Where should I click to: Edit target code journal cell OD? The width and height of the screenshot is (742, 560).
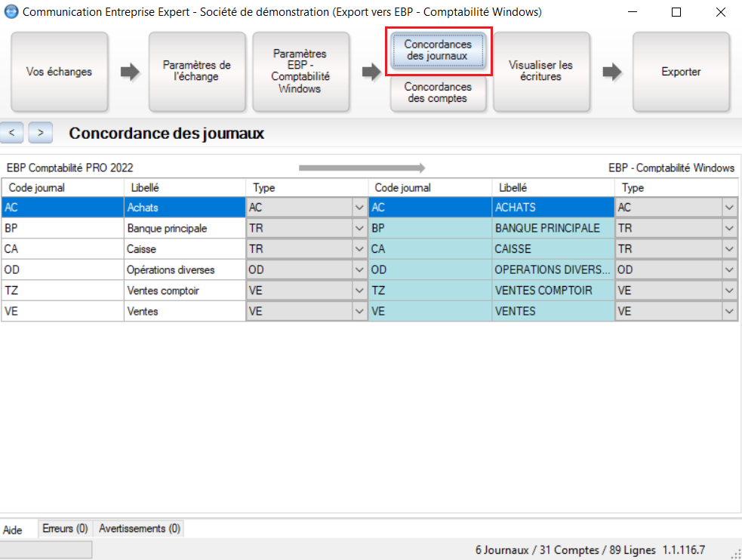point(430,270)
